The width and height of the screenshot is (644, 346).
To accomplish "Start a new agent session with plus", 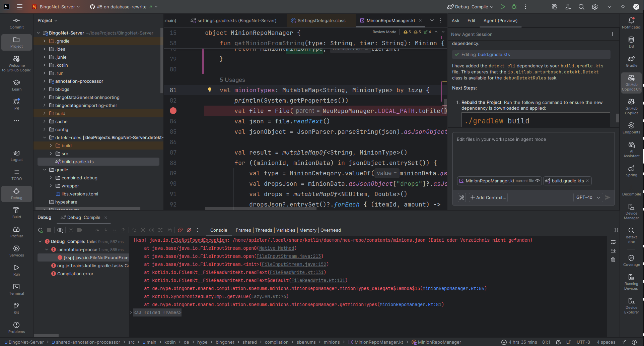I will [x=612, y=34].
